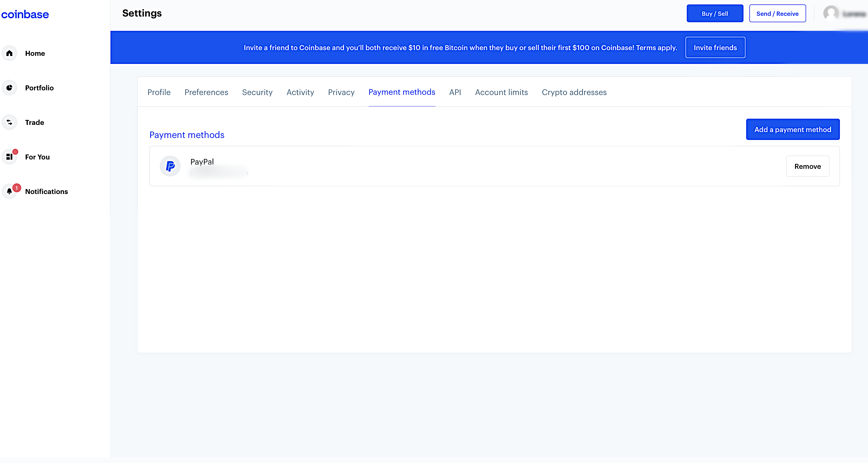
Task: Open the Privacy tab
Action: 341,92
